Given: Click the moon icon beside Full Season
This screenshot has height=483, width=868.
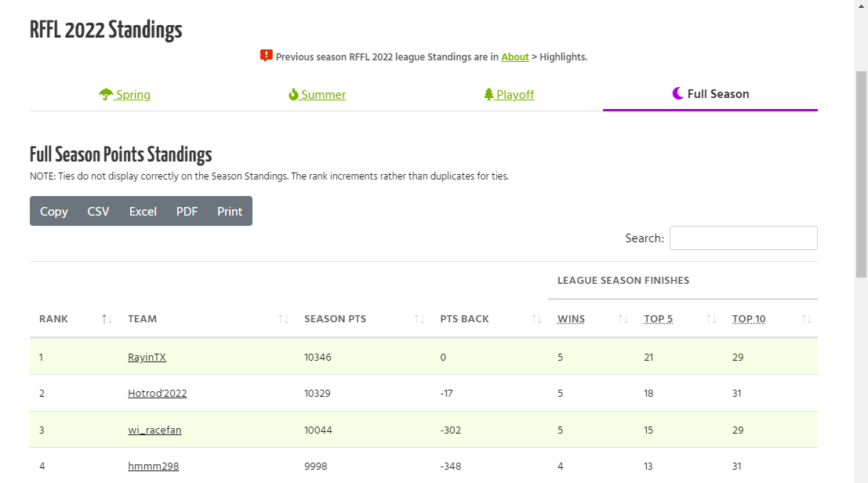Looking at the screenshot, I should [678, 93].
